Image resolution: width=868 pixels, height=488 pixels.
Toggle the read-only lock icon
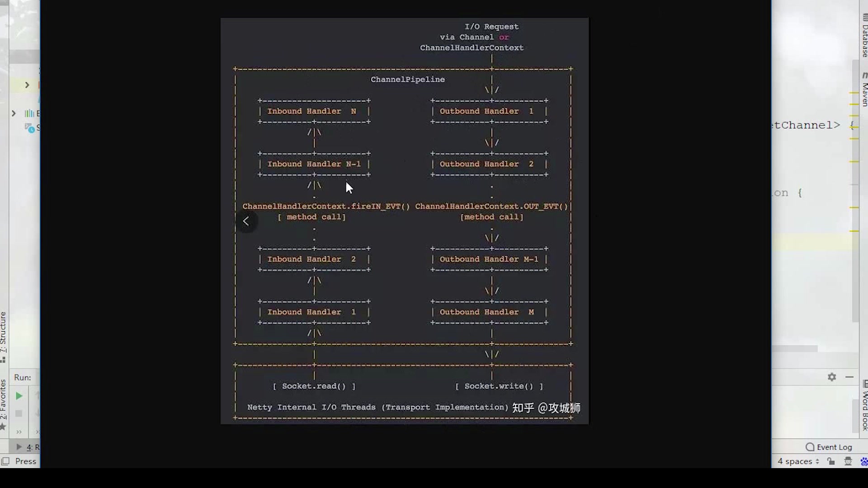tap(831, 461)
